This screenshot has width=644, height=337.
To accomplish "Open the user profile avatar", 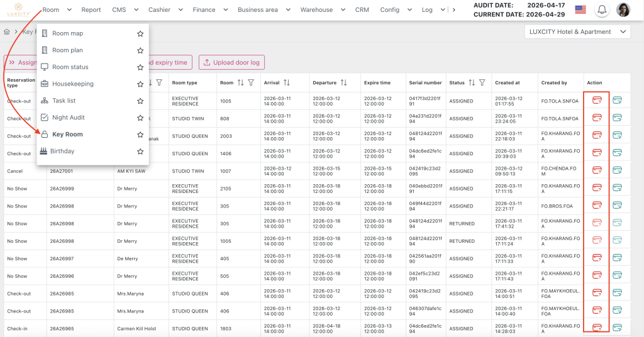I will tap(623, 10).
